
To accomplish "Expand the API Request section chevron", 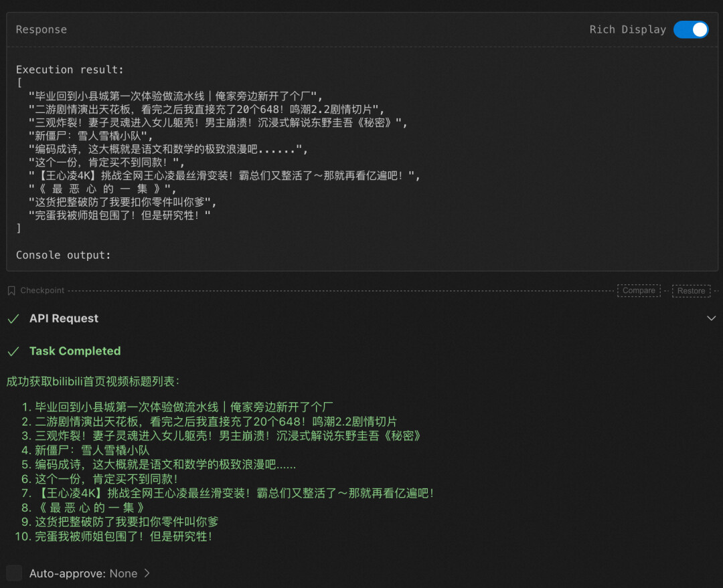I will tap(711, 318).
